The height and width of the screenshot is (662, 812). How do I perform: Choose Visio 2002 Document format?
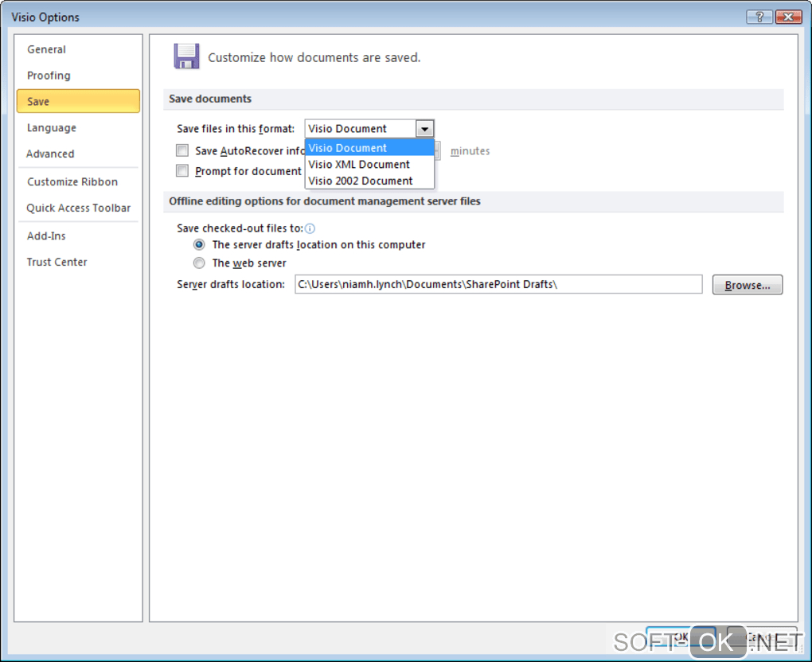tap(369, 181)
